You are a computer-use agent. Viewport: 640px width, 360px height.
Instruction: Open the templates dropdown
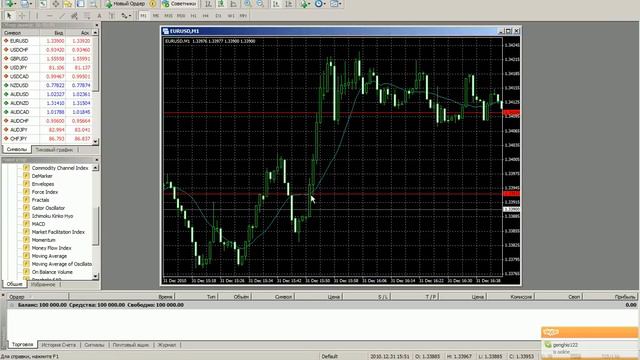pos(336,4)
